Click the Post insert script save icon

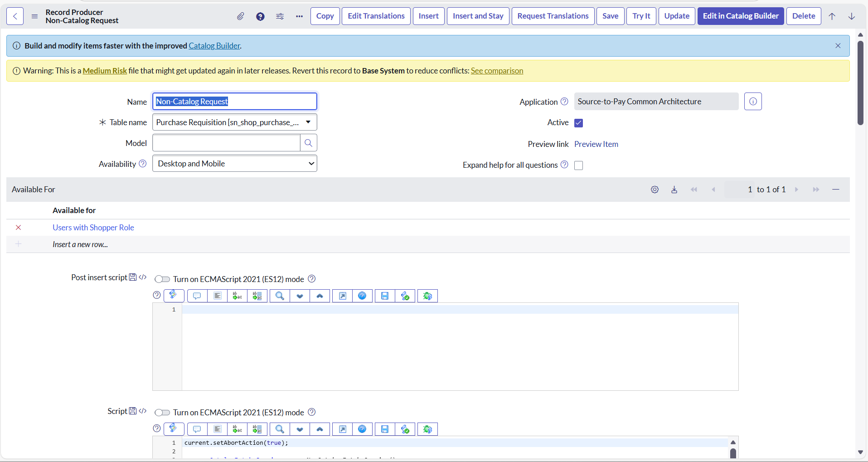(384, 296)
